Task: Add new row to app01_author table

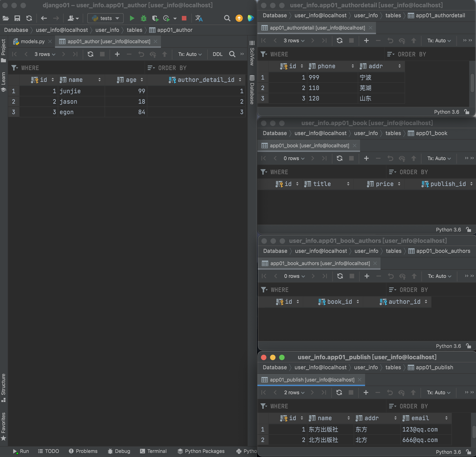Action: tap(117, 54)
